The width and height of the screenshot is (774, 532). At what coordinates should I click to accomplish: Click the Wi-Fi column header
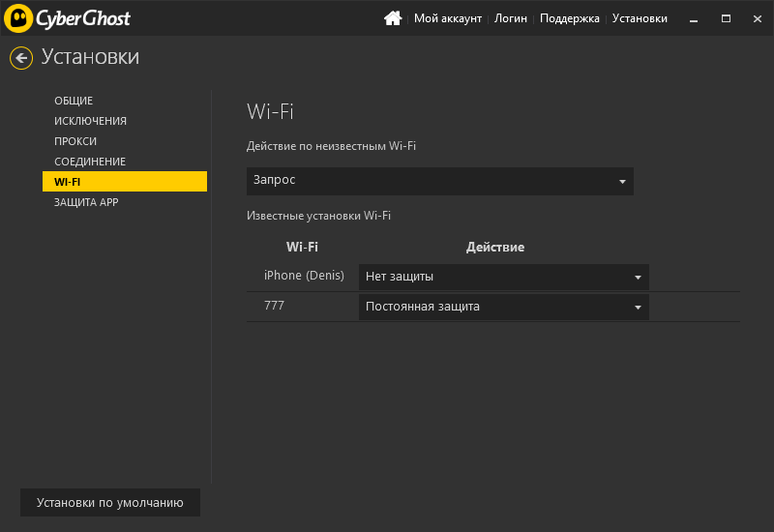coord(302,248)
